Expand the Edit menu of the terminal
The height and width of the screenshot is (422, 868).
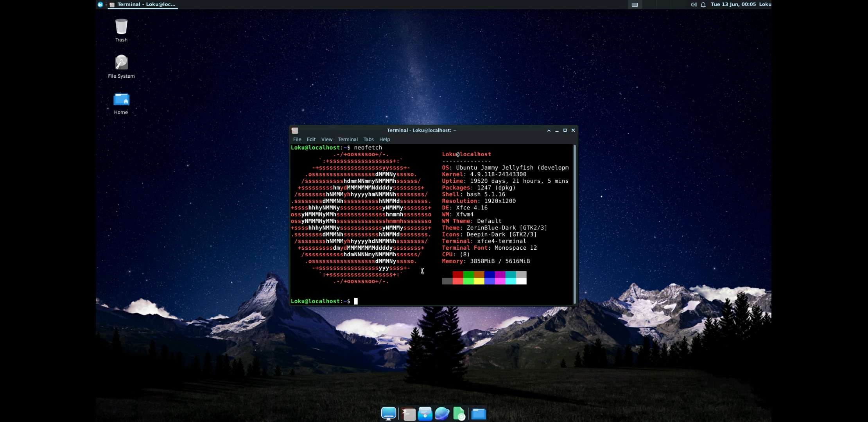pos(311,139)
